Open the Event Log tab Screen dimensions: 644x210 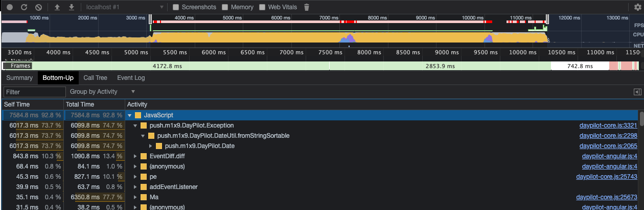tap(131, 78)
